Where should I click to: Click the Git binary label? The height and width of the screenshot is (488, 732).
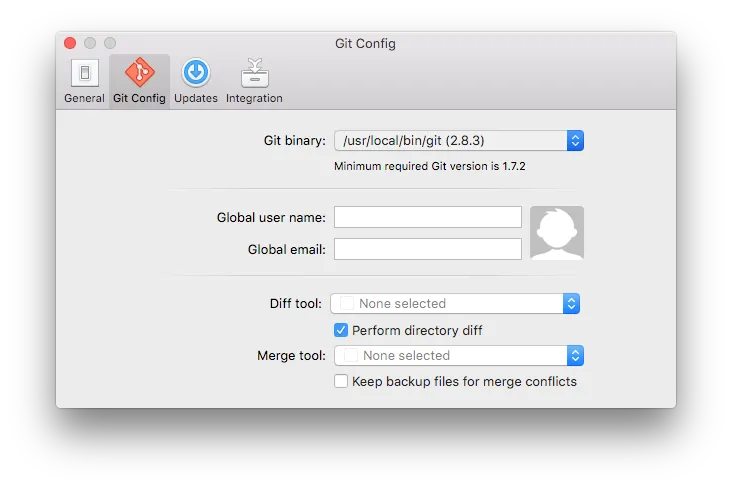point(295,141)
